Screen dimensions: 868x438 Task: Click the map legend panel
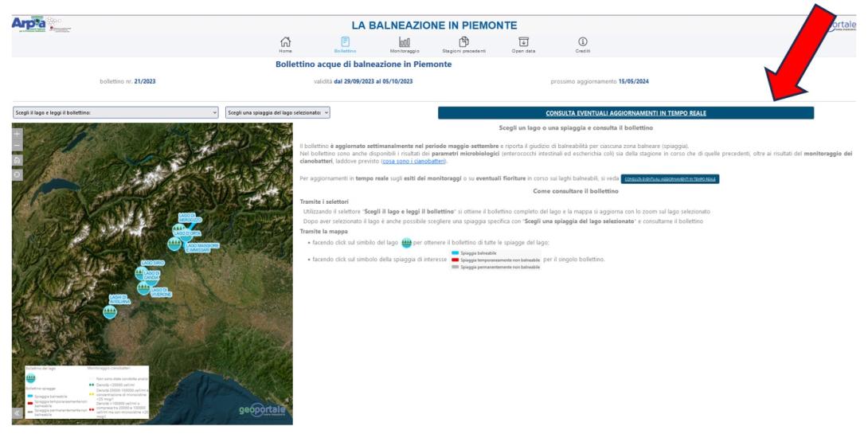(87, 392)
